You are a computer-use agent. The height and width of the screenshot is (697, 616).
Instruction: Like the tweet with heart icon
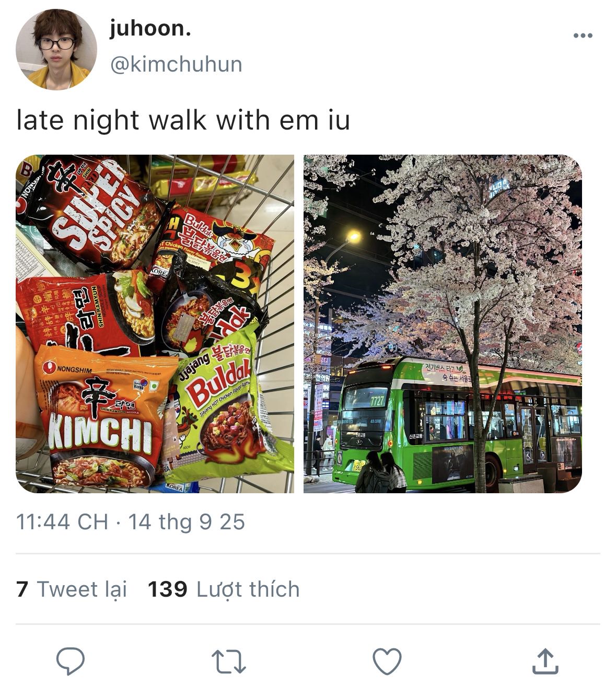(x=387, y=661)
